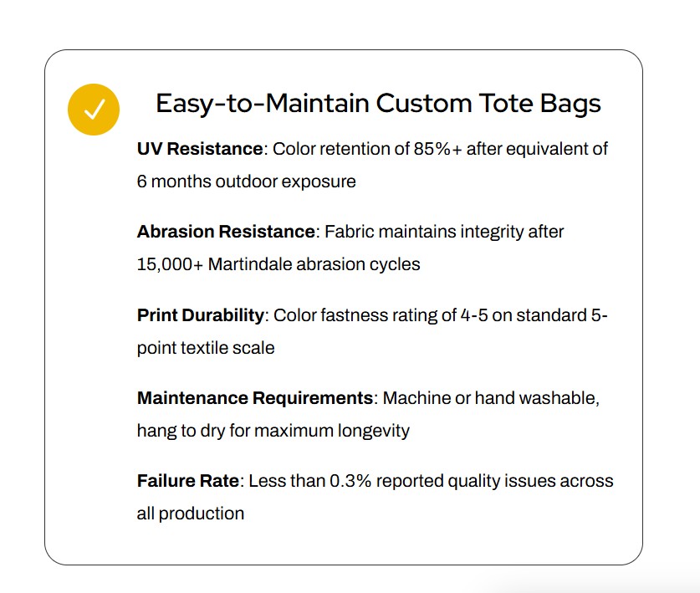
Task: Click the "all production" line
Action: coord(191,514)
